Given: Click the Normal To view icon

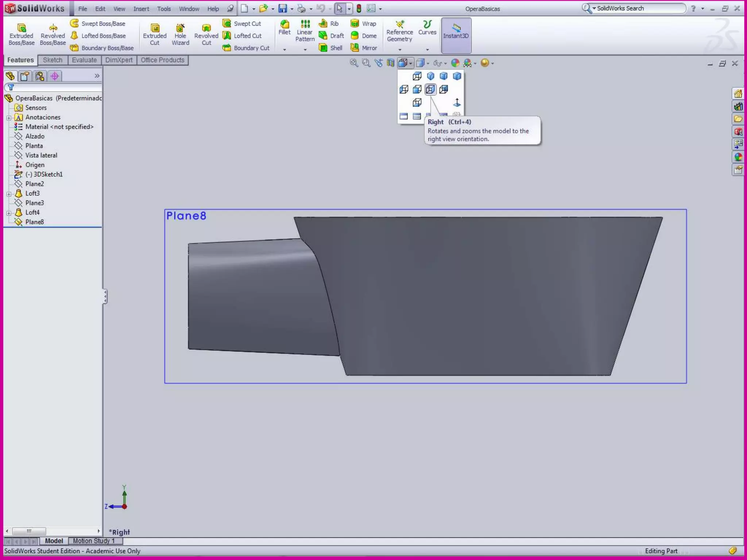Looking at the screenshot, I should pyautogui.click(x=457, y=103).
